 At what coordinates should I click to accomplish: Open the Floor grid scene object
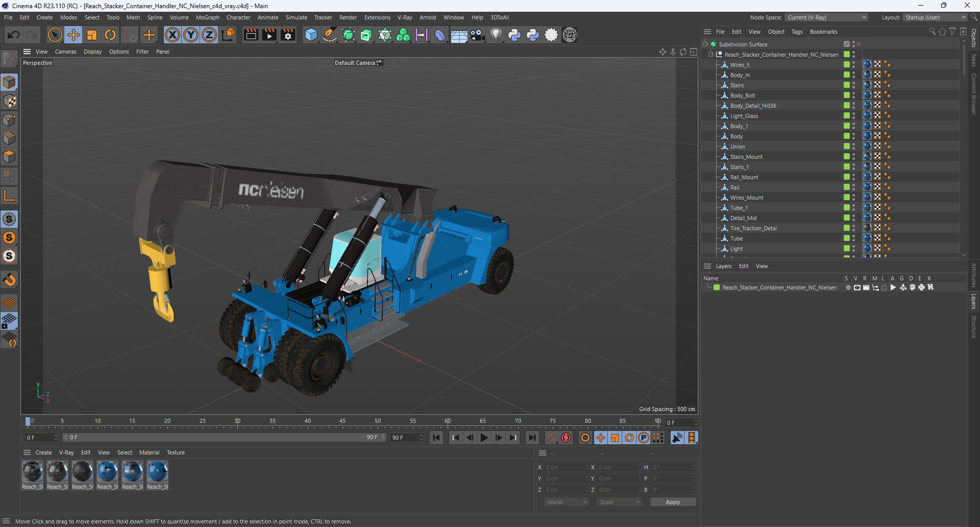[x=459, y=35]
